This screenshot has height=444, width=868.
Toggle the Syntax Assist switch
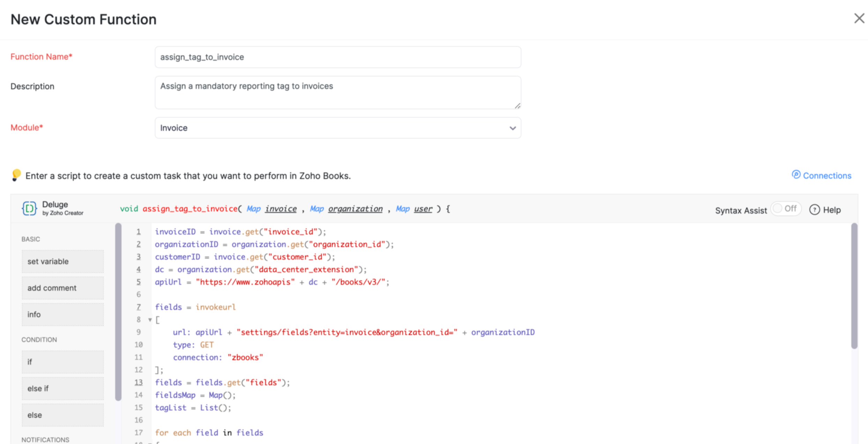[x=786, y=209]
